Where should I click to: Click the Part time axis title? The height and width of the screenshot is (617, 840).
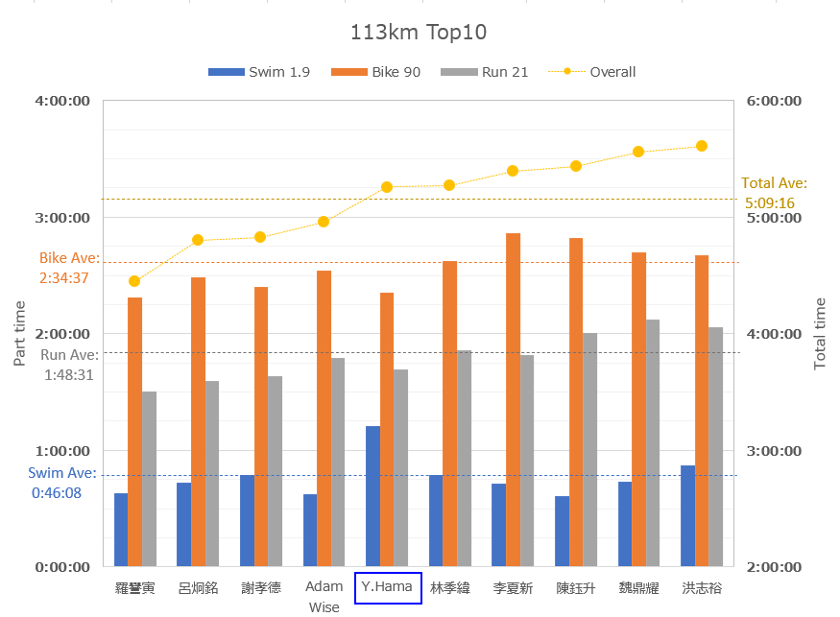coord(20,333)
